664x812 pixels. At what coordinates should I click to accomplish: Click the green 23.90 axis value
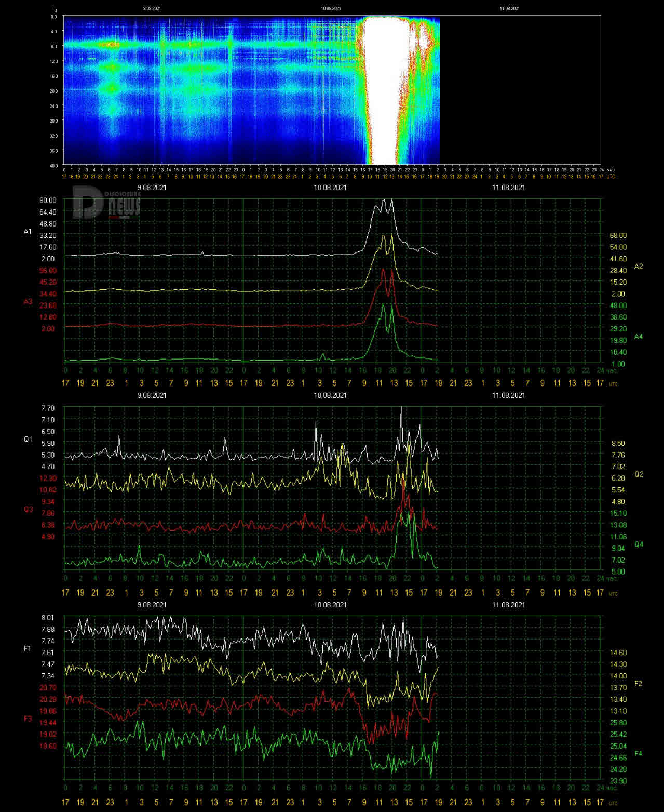(618, 781)
